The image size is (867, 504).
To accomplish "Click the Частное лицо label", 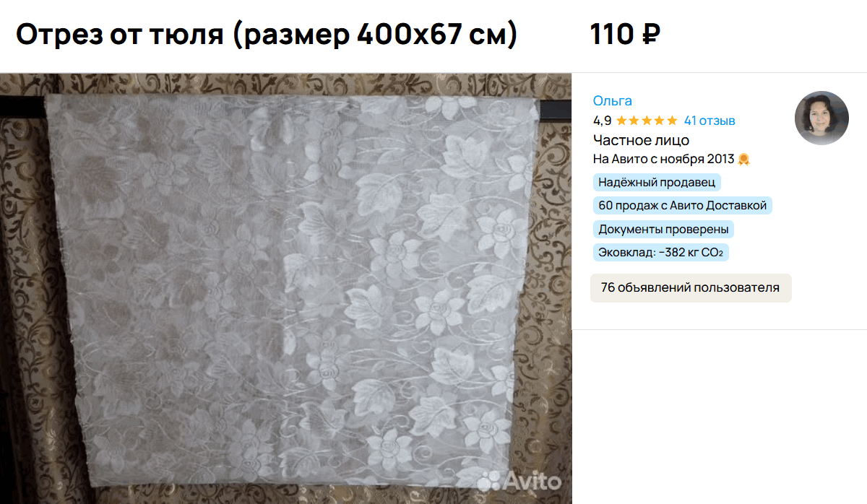I will point(642,140).
